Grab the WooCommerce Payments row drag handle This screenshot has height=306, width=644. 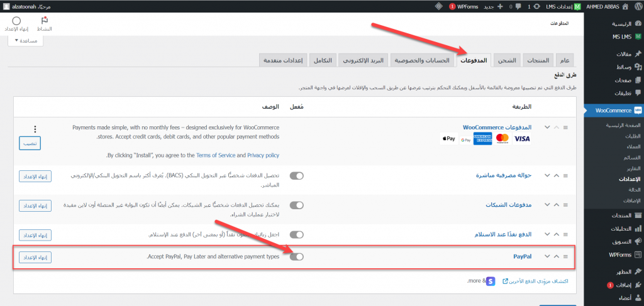pyautogui.click(x=565, y=128)
